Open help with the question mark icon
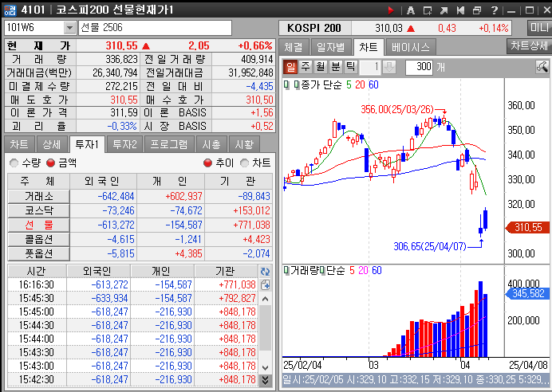 [495, 10]
